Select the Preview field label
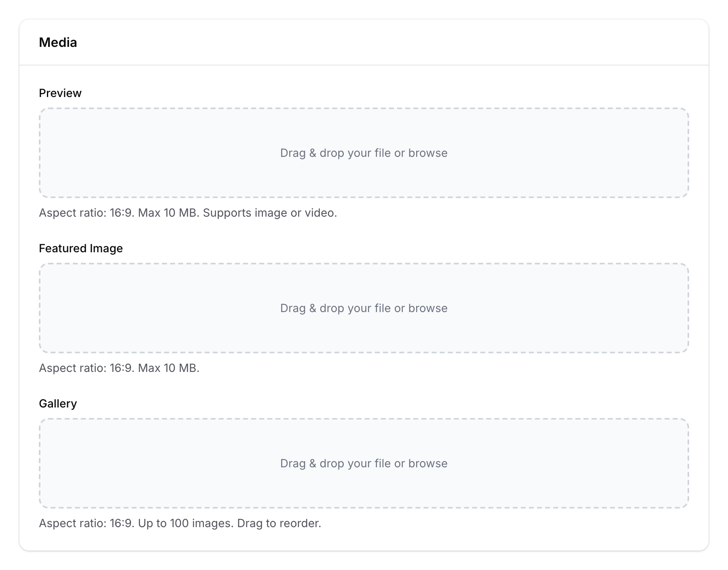The height and width of the screenshot is (570, 728). (60, 93)
